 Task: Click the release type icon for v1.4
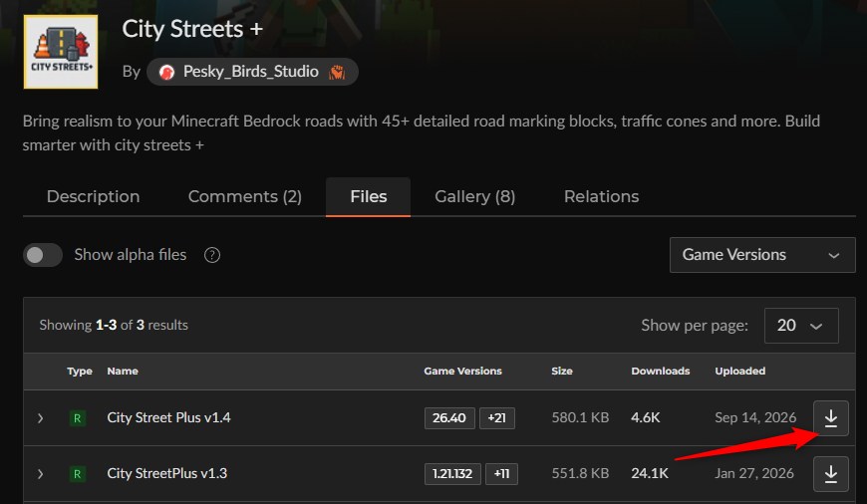pos(77,418)
